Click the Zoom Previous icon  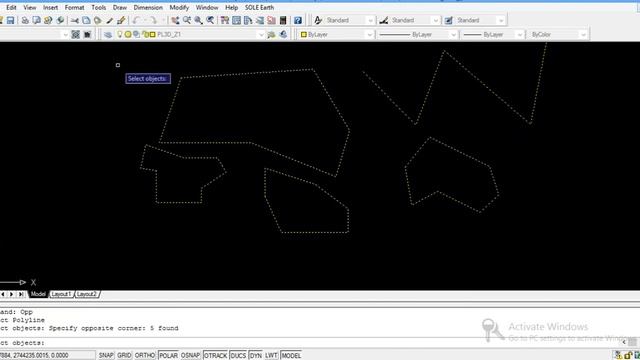210,20
